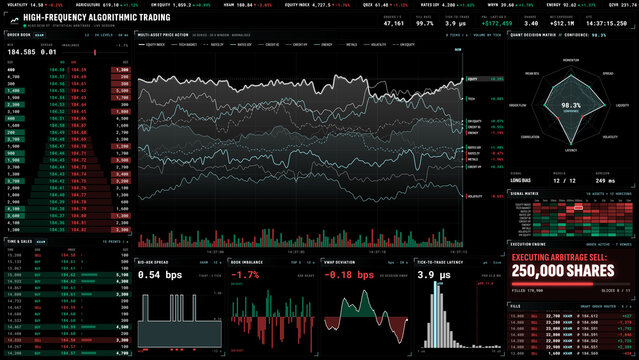639x360 pixels.
Task: Click the TECH end-of-line label on the chart
Action: coord(485,99)
